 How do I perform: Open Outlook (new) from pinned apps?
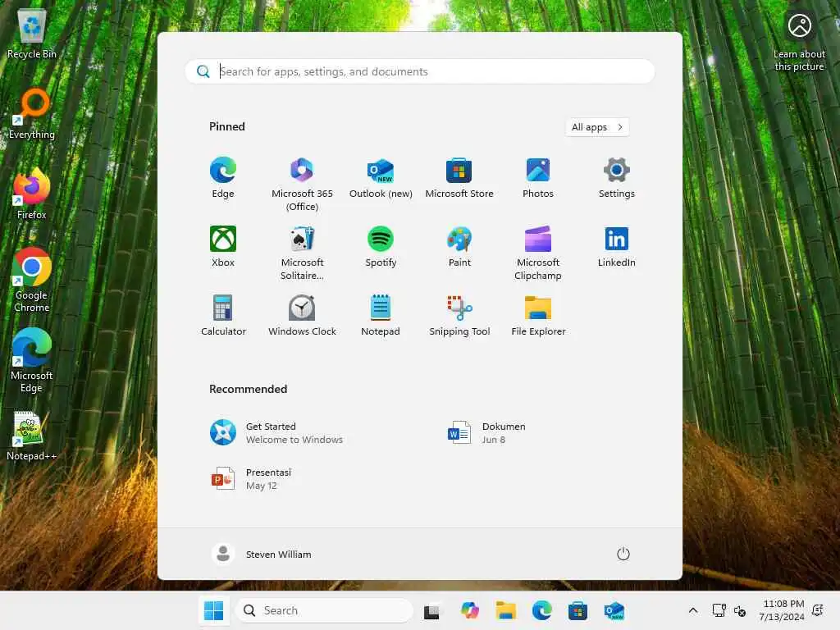coord(381,178)
